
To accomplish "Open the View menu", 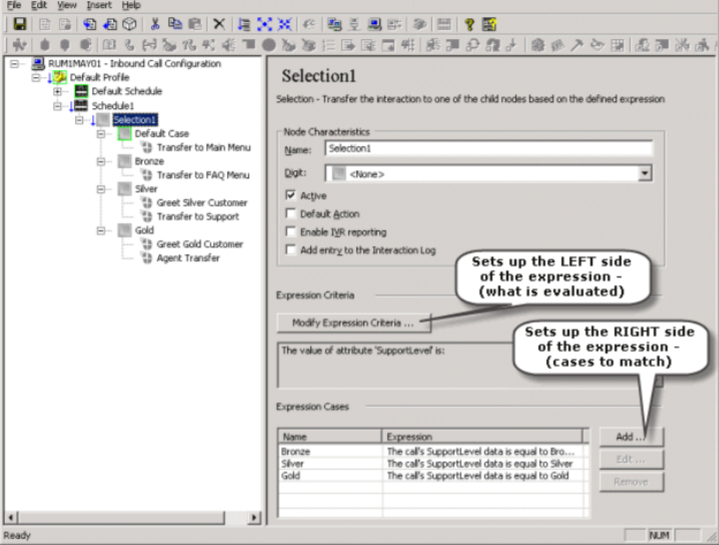I will 66,6.
